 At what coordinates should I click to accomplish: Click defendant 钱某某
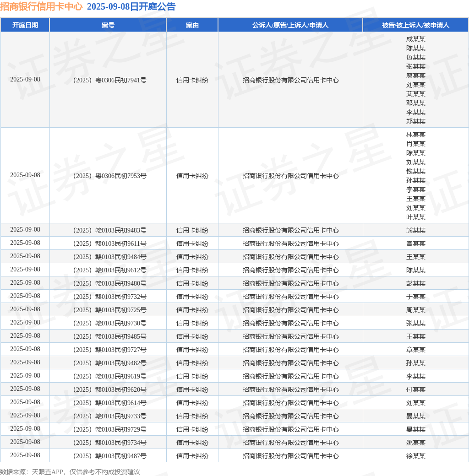(415, 171)
